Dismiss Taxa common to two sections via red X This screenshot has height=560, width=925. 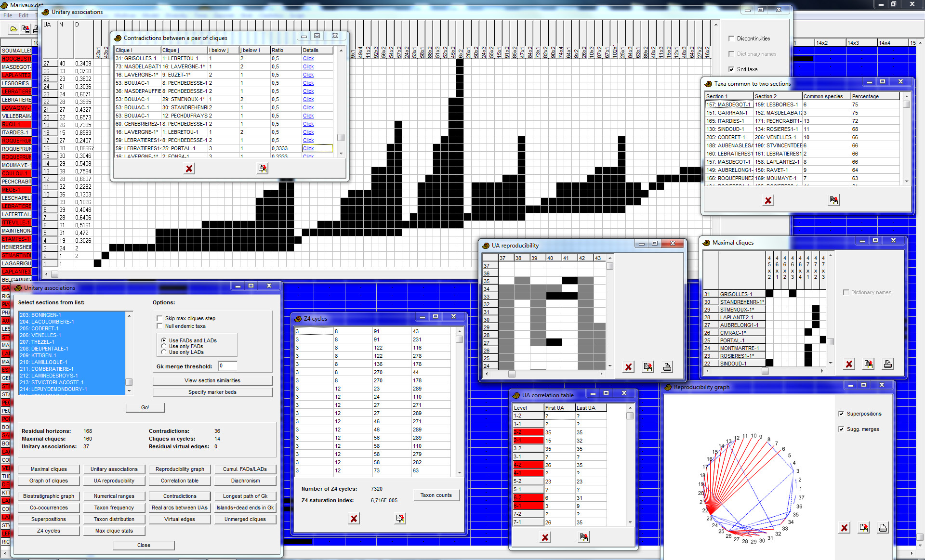(768, 200)
